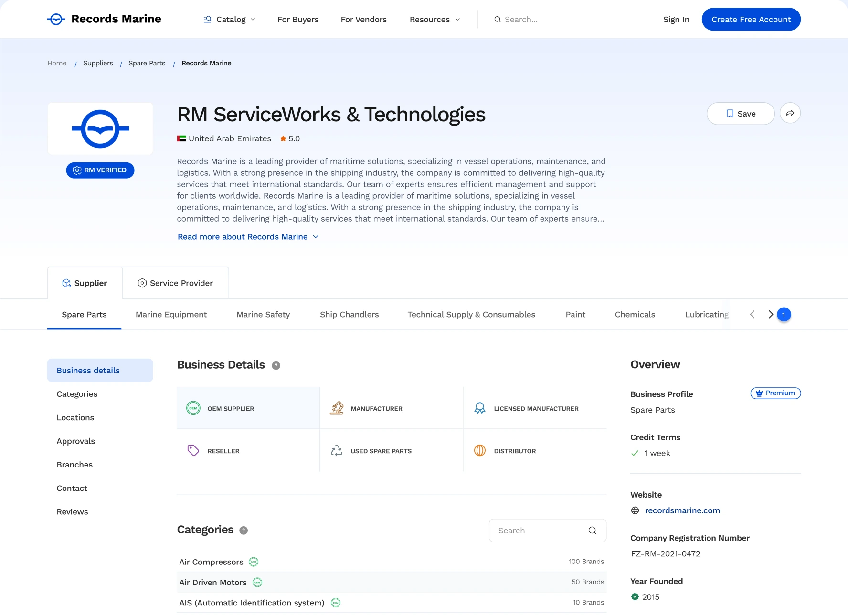Click the next arrow in category tabs
The width and height of the screenshot is (848, 616).
point(770,314)
